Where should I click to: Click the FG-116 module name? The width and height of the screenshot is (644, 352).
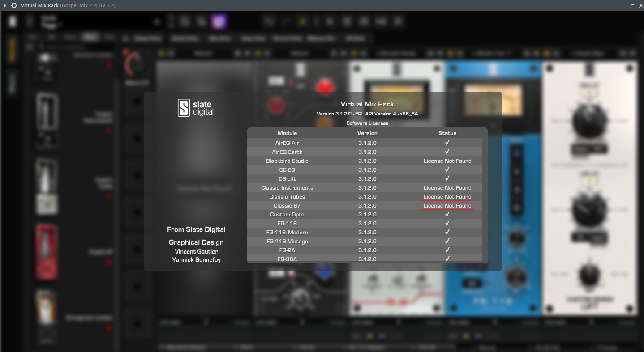coord(287,224)
